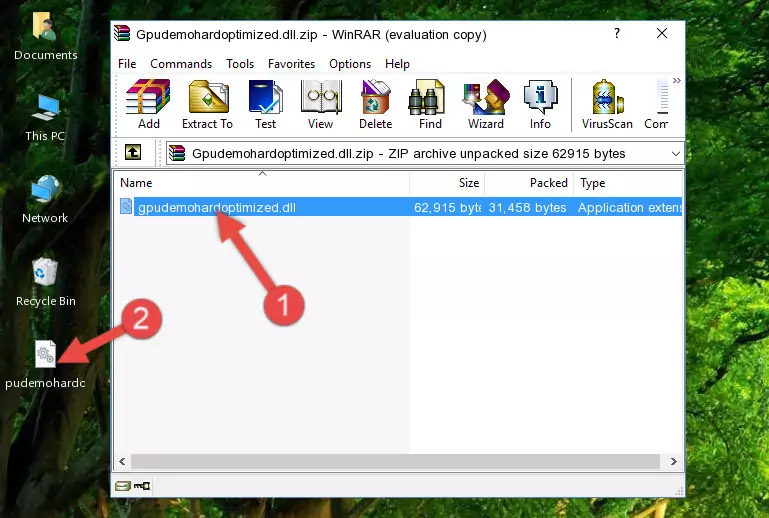This screenshot has width=769, height=518.
Task: Open the archive path dropdown
Action: pos(675,154)
